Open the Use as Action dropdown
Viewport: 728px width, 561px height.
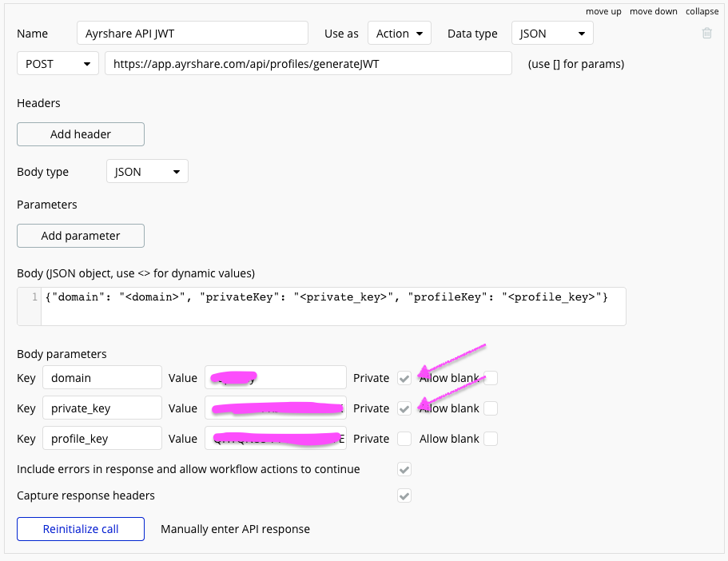[x=399, y=34]
